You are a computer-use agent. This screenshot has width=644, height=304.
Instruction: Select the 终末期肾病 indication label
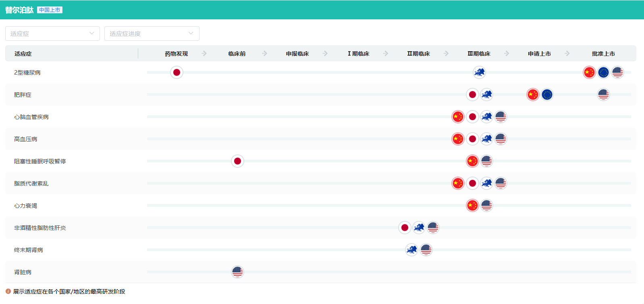(x=29, y=250)
